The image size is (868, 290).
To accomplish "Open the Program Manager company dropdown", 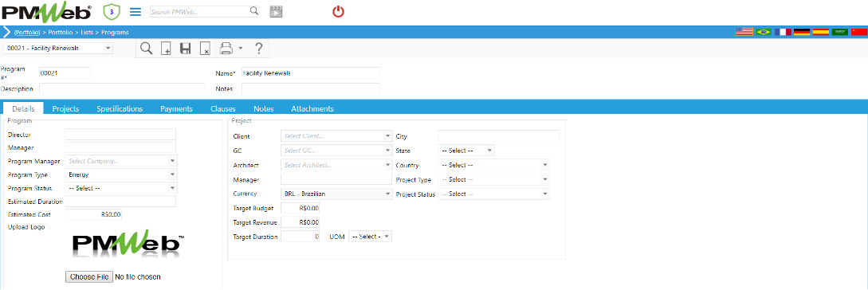I will pyautogui.click(x=121, y=161).
